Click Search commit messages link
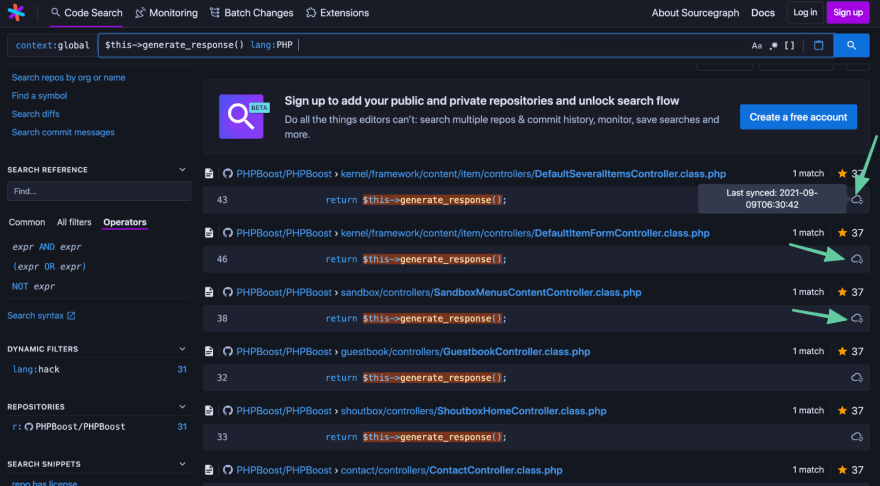Image resolution: width=880 pixels, height=486 pixels. (63, 132)
